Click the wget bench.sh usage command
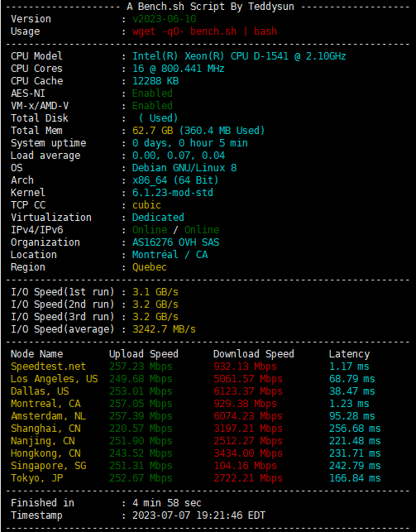 coord(204,31)
